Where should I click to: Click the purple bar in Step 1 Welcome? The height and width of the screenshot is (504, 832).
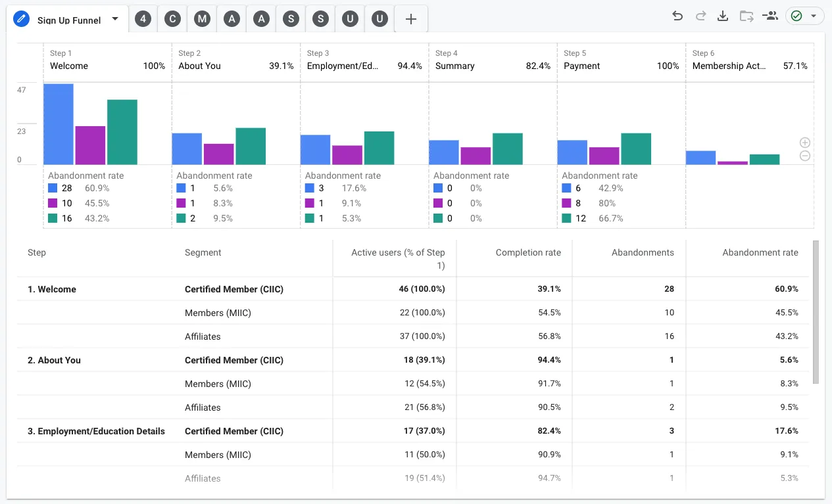pos(90,145)
